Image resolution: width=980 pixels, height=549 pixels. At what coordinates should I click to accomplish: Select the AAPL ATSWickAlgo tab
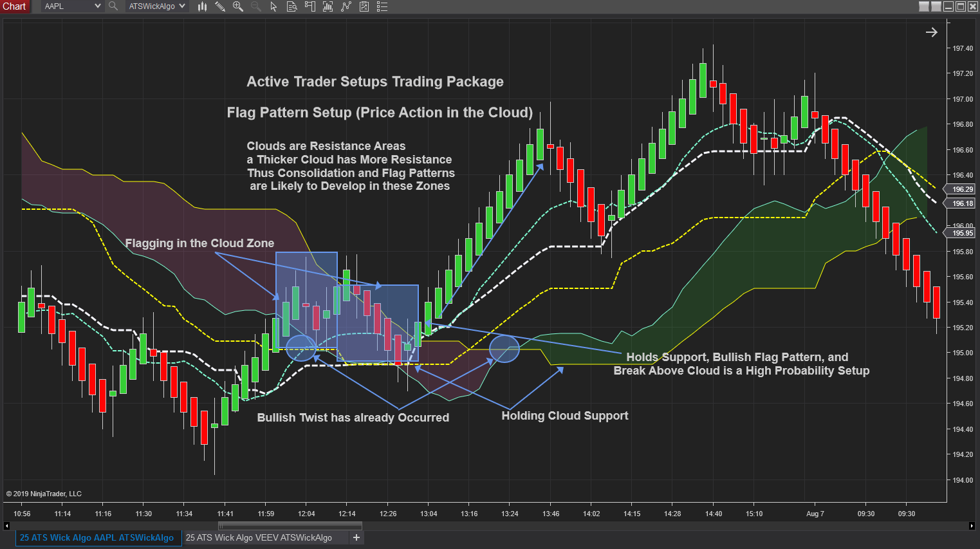tap(98, 537)
